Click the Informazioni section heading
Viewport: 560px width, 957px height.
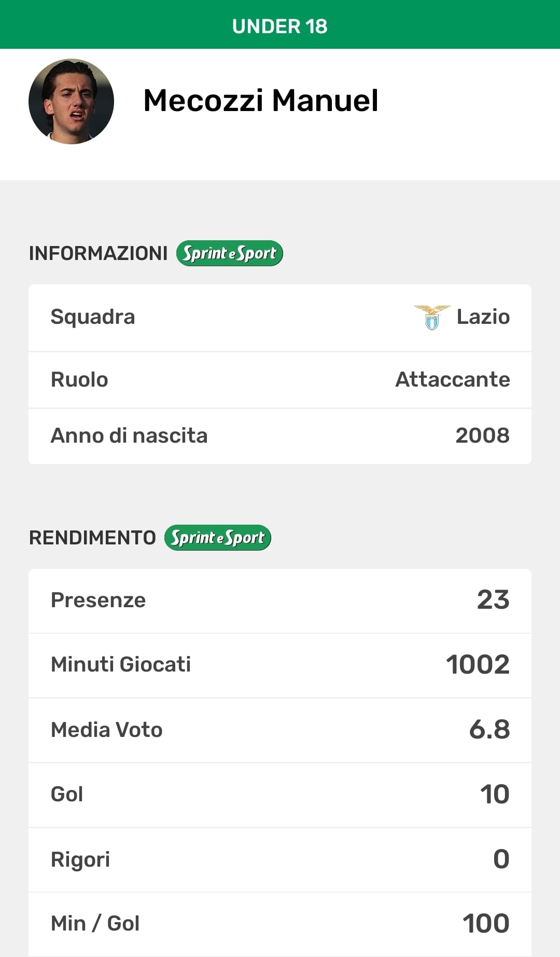click(98, 253)
